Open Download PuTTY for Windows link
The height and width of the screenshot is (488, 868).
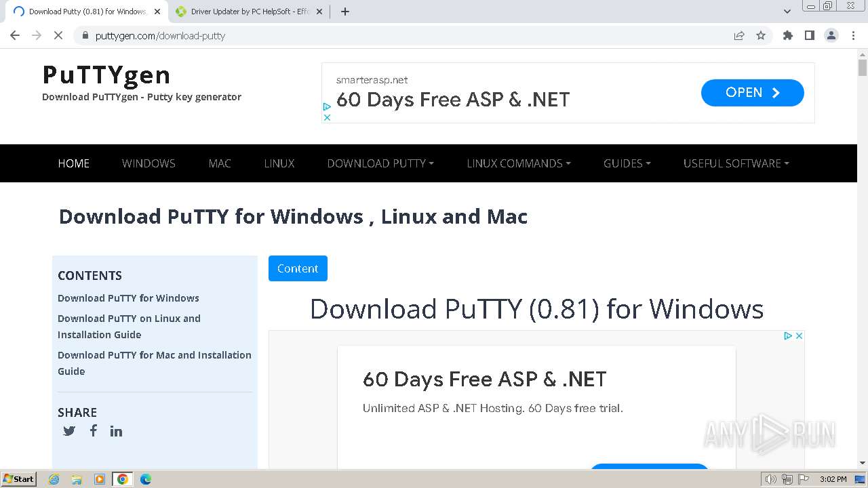coord(128,298)
